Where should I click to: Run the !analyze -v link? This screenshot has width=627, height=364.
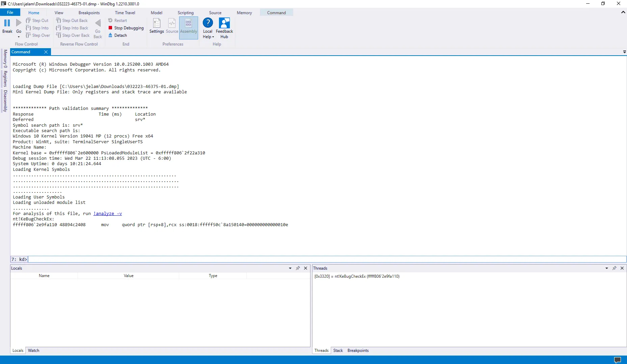[x=108, y=214]
